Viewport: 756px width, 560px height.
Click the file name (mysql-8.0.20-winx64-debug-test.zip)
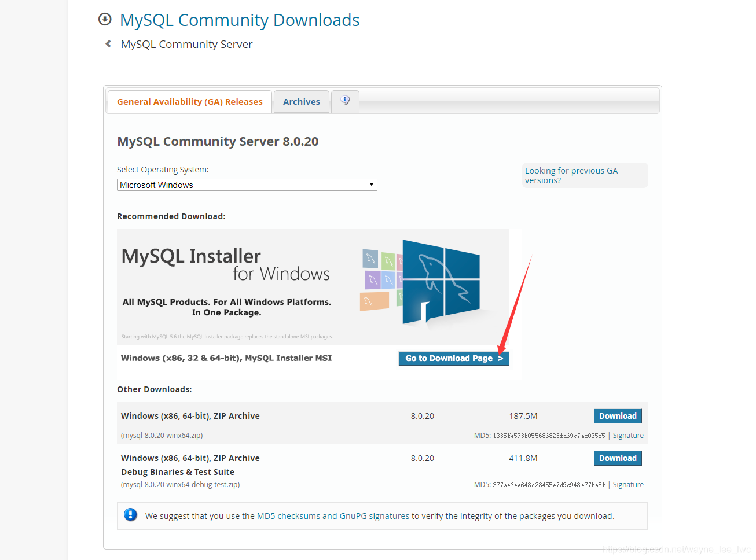click(x=181, y=485)
